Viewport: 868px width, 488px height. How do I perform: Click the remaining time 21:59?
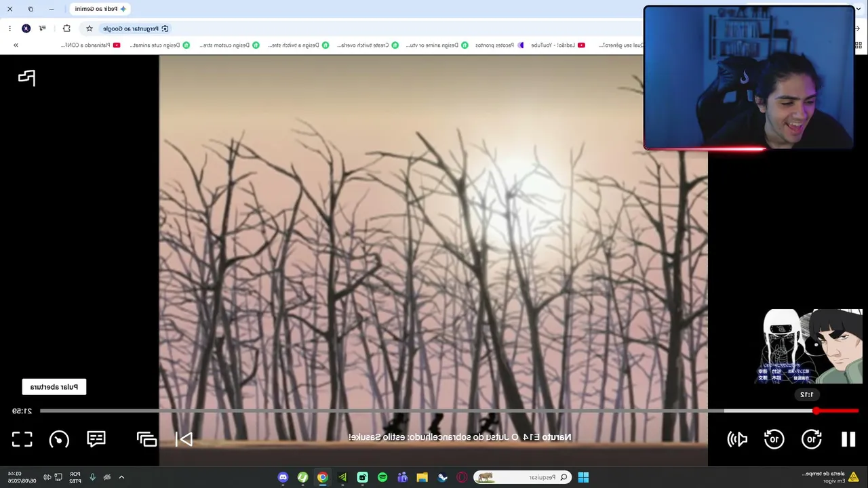point(22,411)
